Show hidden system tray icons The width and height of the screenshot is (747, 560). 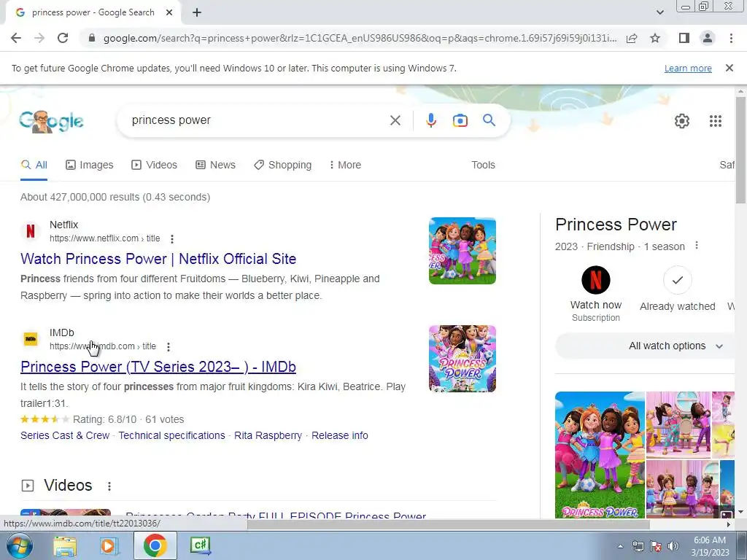click(620, 546)
